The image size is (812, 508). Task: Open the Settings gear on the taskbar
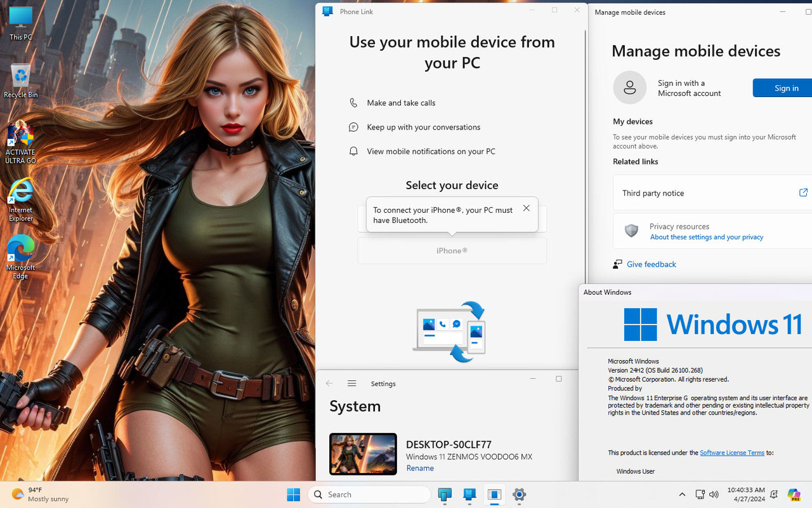pyautogui.click(x=519, y=494)
